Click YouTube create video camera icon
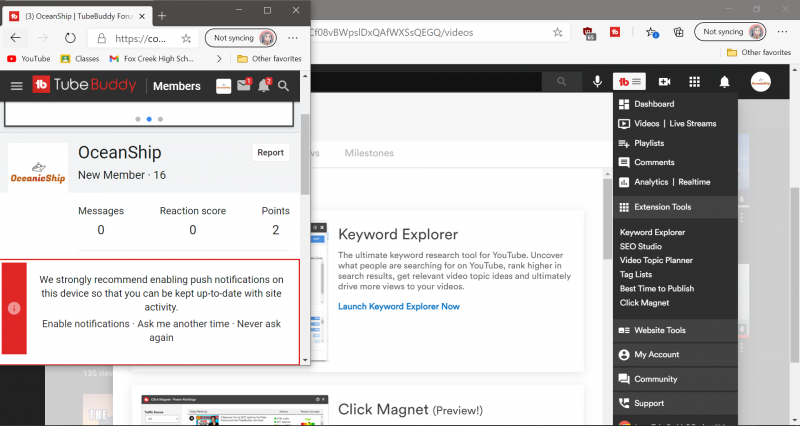 (664, 82)
